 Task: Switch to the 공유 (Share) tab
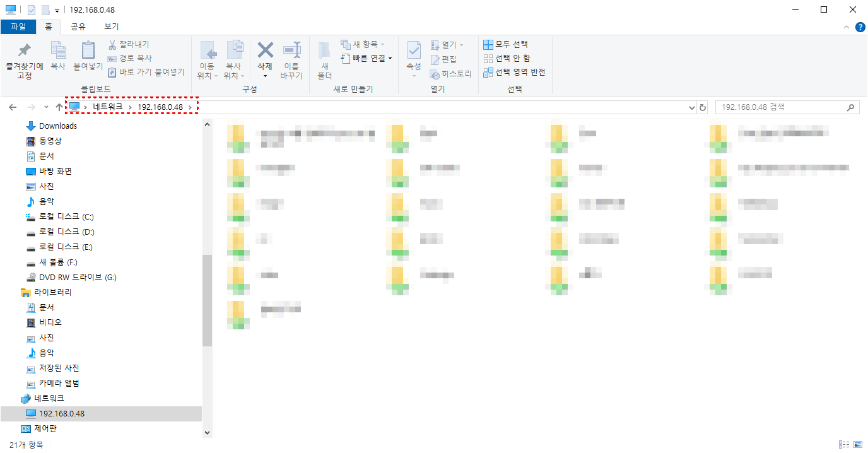tap(78, 26)
